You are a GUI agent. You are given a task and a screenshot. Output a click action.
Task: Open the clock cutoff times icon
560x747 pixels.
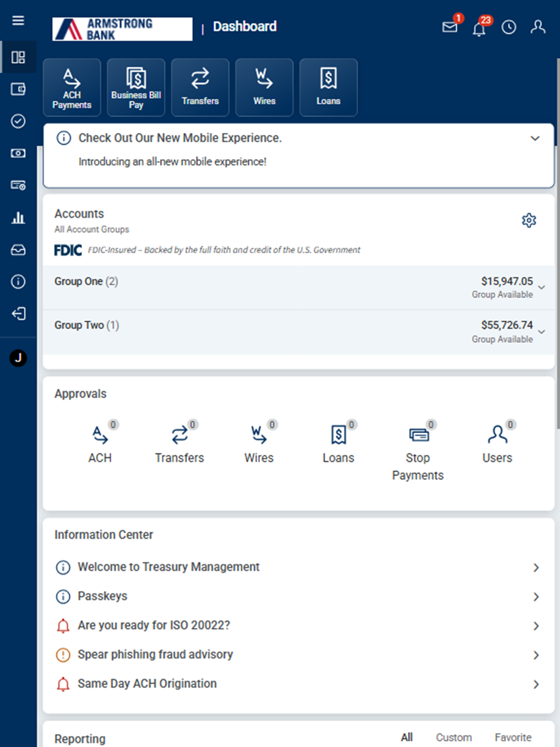coord(509,27)
